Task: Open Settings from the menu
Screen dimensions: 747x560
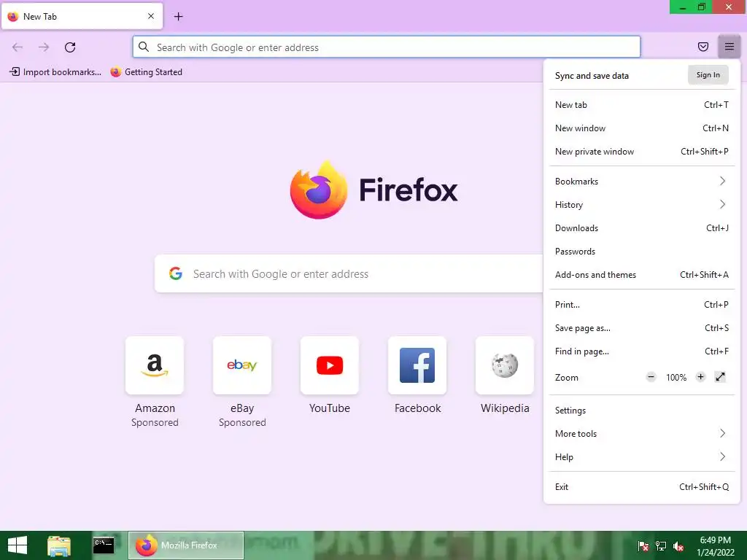Action: tap(642, 411)
